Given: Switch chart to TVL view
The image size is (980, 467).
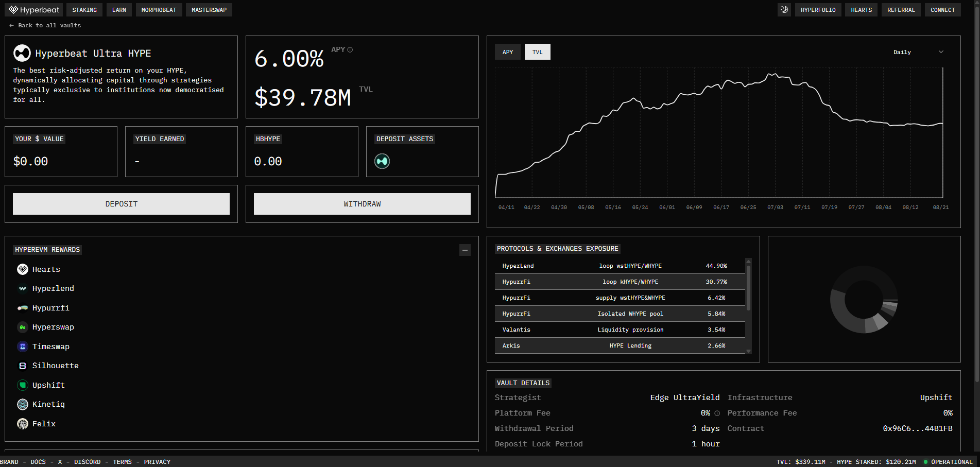Looking at the screenshot, I should click(537, 52).
